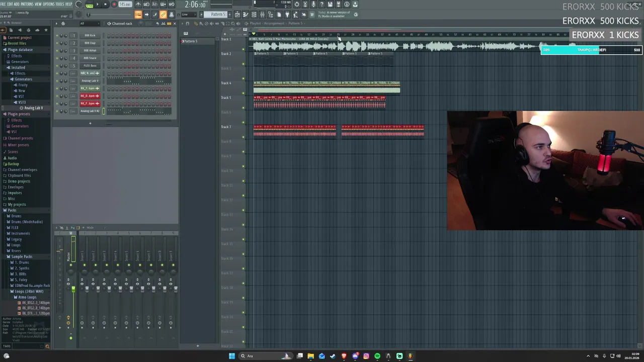Screen dimensions: 644x362
Task: Collapse the Installed folder in browser
Action: coord(18,67)
